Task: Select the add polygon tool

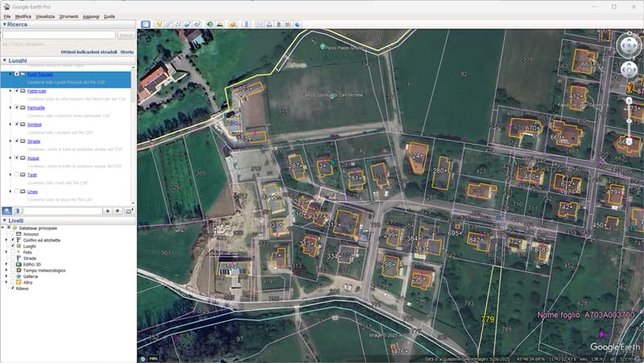Action: tap(168, 24)
